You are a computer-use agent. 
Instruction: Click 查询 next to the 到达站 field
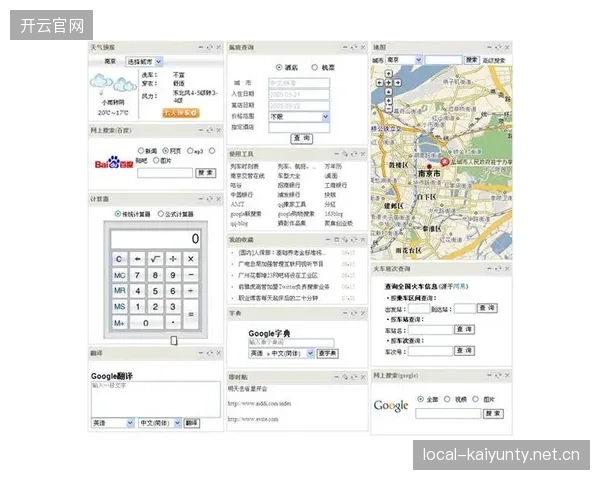click(x=487, y=308)
